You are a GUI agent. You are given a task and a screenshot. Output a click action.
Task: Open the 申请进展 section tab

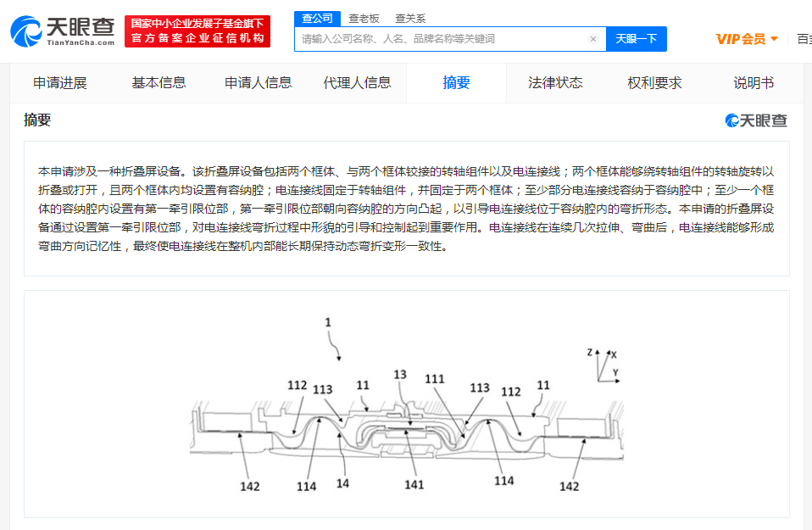click(x=59, y=83)
